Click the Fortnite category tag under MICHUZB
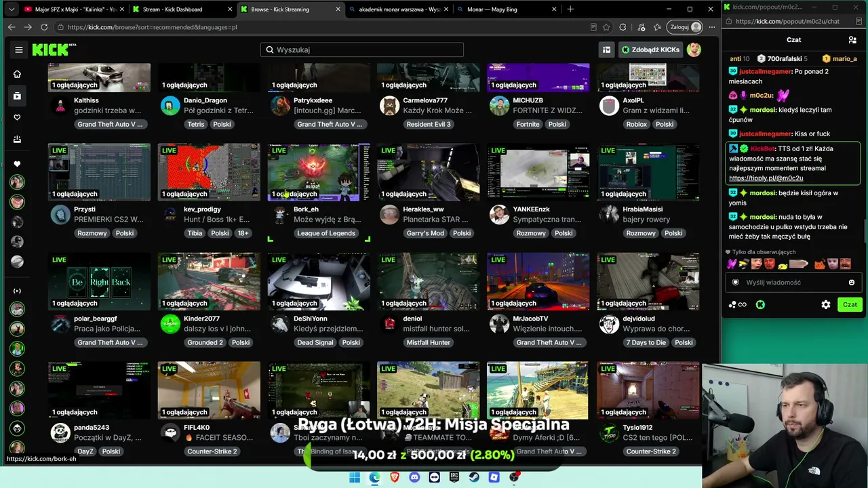This screenshot has height=488, width=868. [528, 124]
